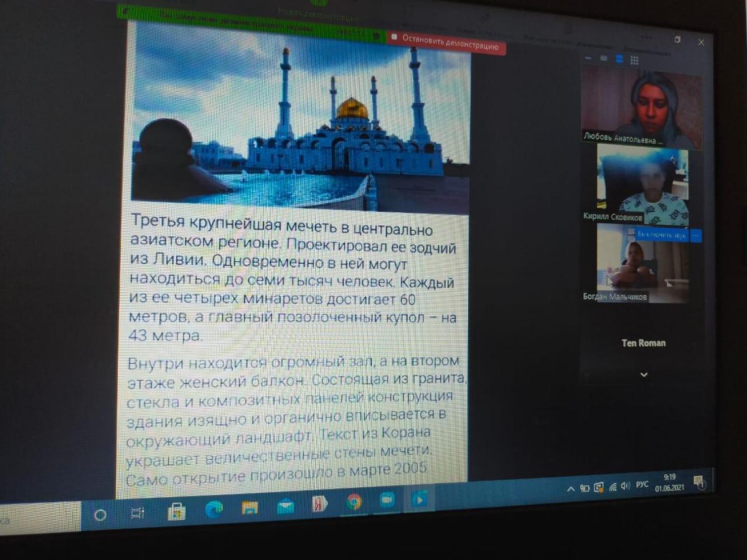
Task: Open Microsoft Store from the taskbar
Action: [177, 512]
